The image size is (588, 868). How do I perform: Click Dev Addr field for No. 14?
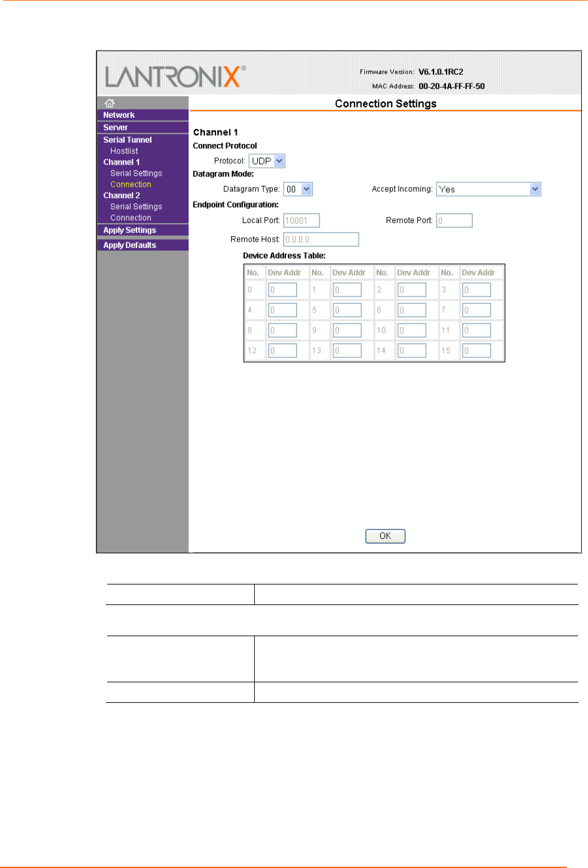(x=412, y=351)
